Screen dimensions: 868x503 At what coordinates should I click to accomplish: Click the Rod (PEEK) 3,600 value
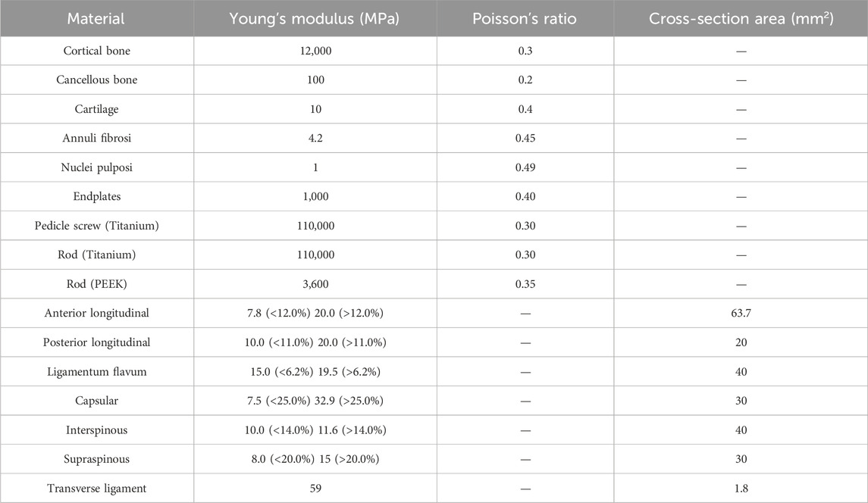coord(315,284)
